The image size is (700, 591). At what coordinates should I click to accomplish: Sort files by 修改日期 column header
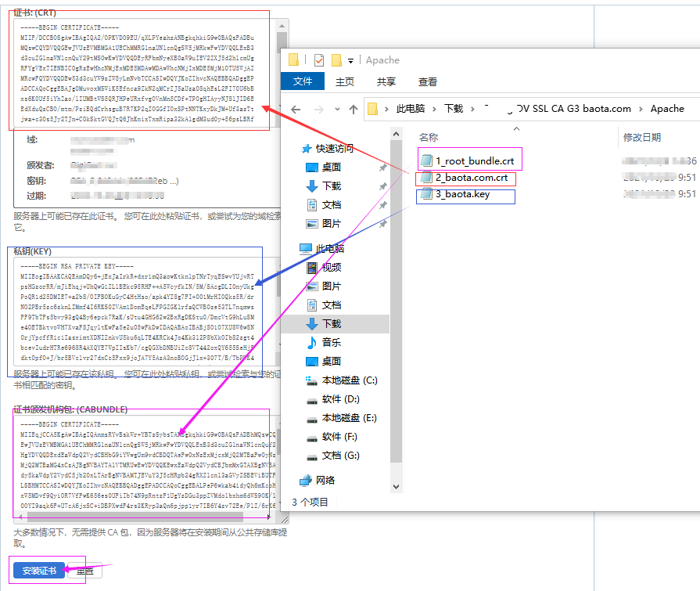pos(642,138)
